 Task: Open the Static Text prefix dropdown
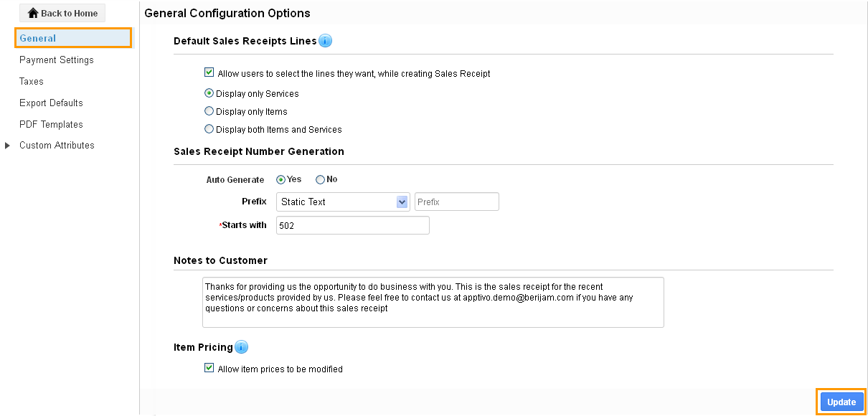pyautogui.click(x=343, y=202)
